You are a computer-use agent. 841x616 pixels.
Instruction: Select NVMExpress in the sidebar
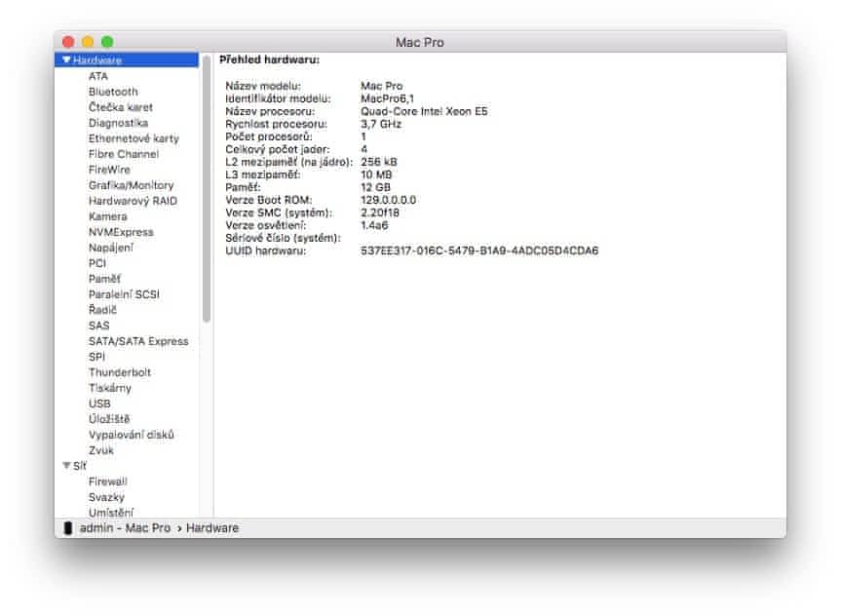point(121,232)
